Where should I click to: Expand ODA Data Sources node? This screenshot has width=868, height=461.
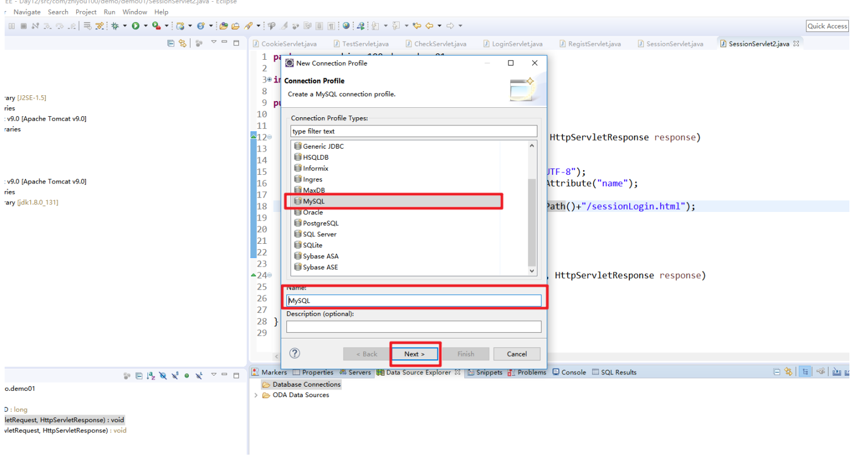pos(256,395)
